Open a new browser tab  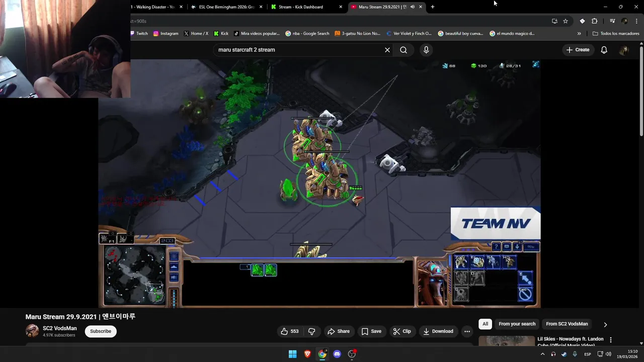[x=432, y=7]
